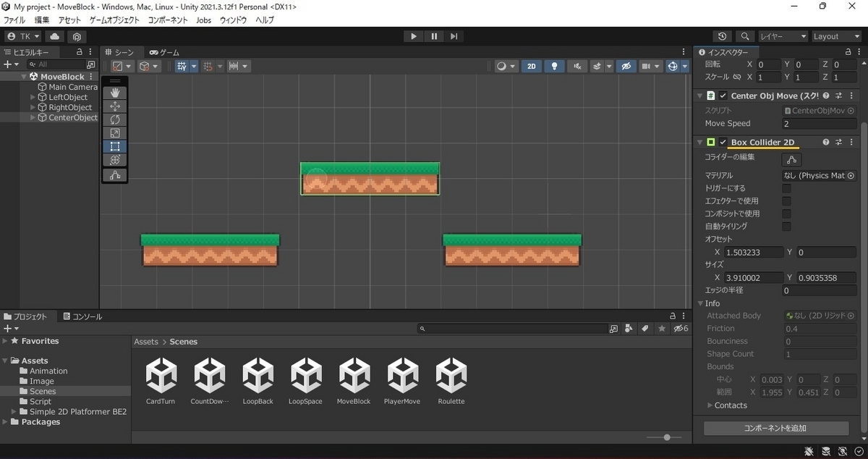868x459 pixels.
Task: Open Box Collider 2D preset settings icon
Action: [839, 142]
